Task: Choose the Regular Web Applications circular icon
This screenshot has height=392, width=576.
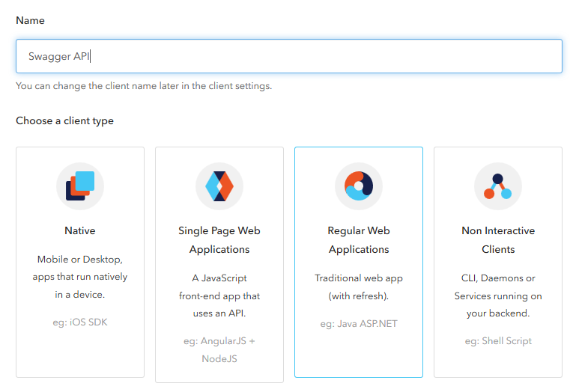Action: (359, 186)
